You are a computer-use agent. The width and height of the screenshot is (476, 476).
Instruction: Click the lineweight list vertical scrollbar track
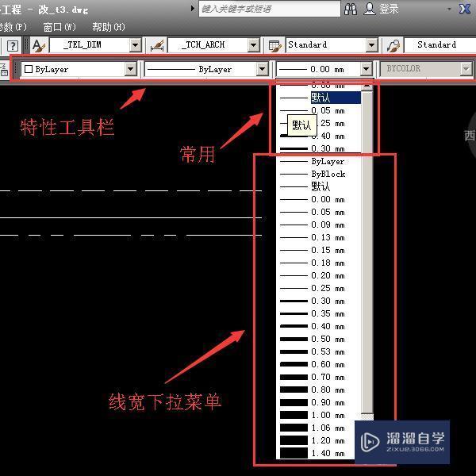pyautogui.click(x=367, y=252)
